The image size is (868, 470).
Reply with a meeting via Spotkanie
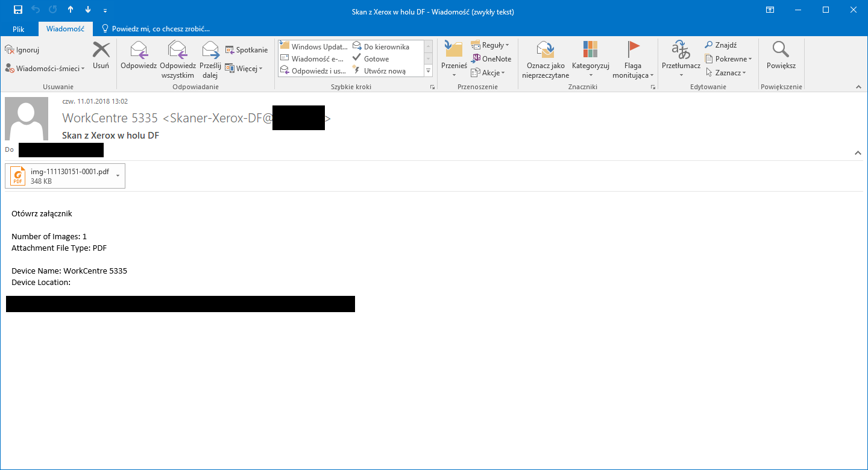click(x=247, y=50)
